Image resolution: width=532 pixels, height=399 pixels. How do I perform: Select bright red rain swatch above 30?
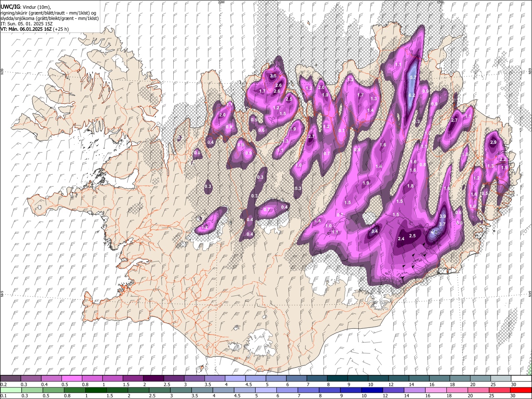(x=521, y=390)
